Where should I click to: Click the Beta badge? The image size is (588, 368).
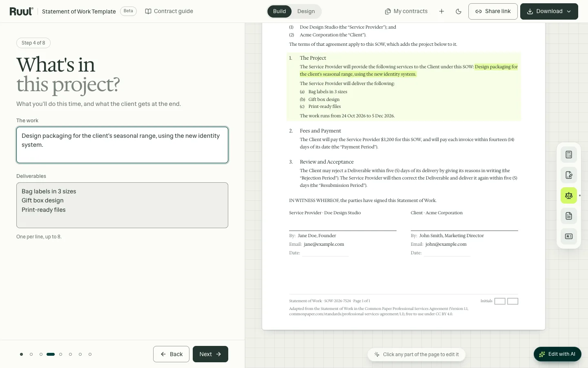point(128,11)
